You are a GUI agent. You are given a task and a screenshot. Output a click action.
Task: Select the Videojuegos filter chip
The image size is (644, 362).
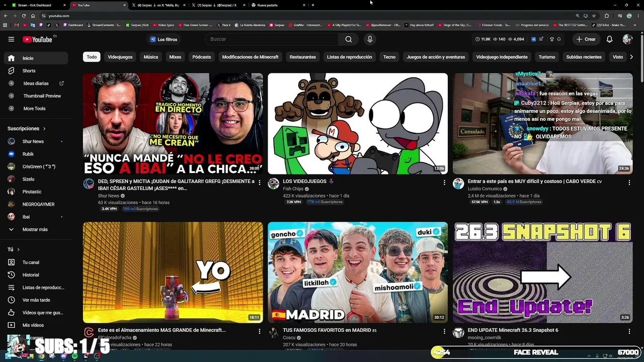coord(120,57)
